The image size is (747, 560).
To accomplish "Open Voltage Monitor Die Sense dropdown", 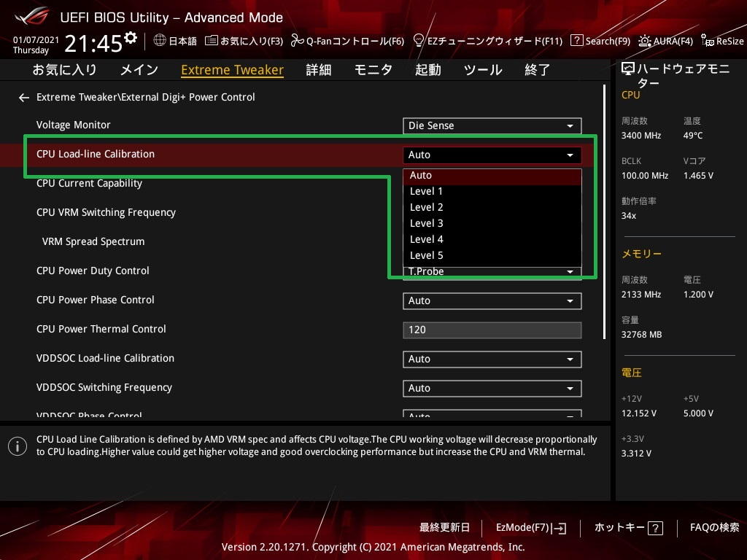I will coord(492,125).
